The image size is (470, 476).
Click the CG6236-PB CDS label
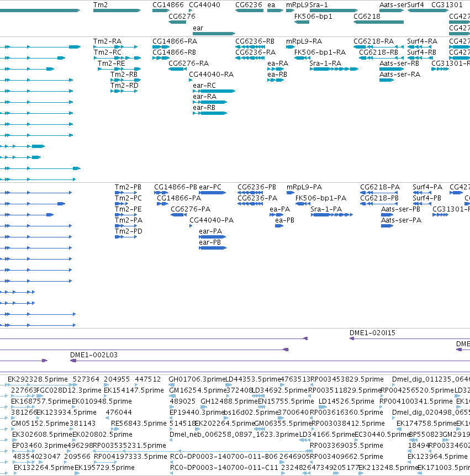point(257,187)
